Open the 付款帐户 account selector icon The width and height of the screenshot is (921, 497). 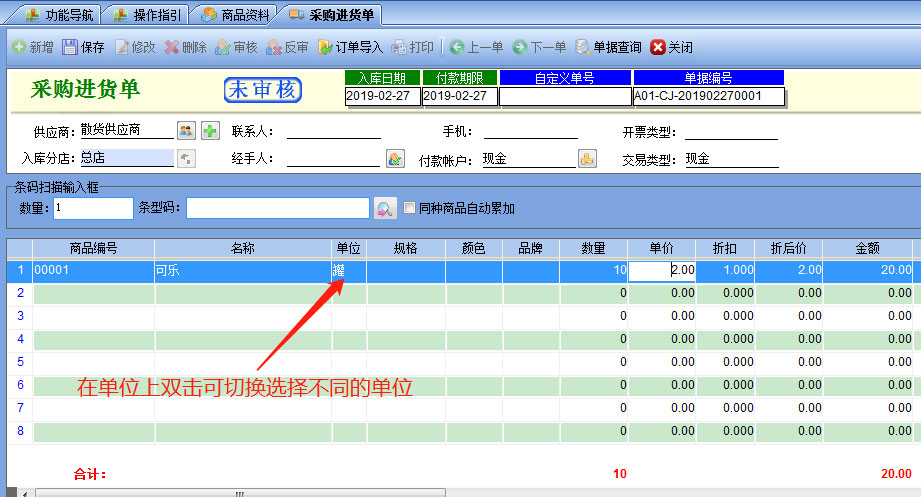pos(587,158)
